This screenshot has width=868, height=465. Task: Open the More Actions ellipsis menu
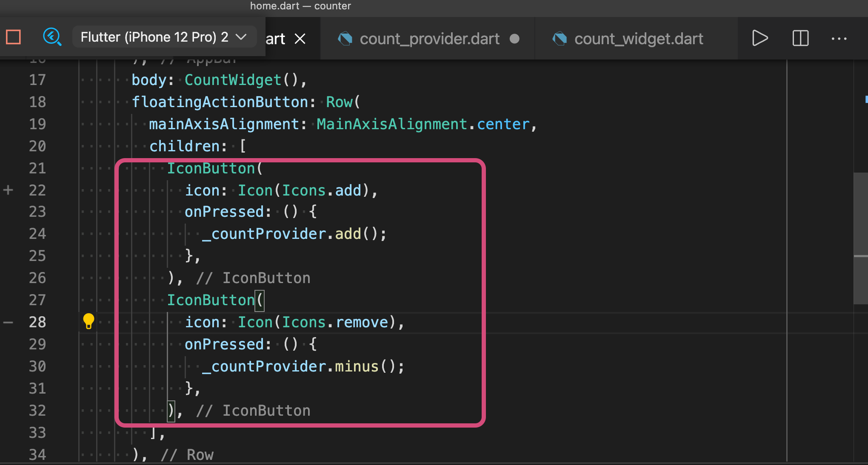pyautogui.click(x=839, y=39)
